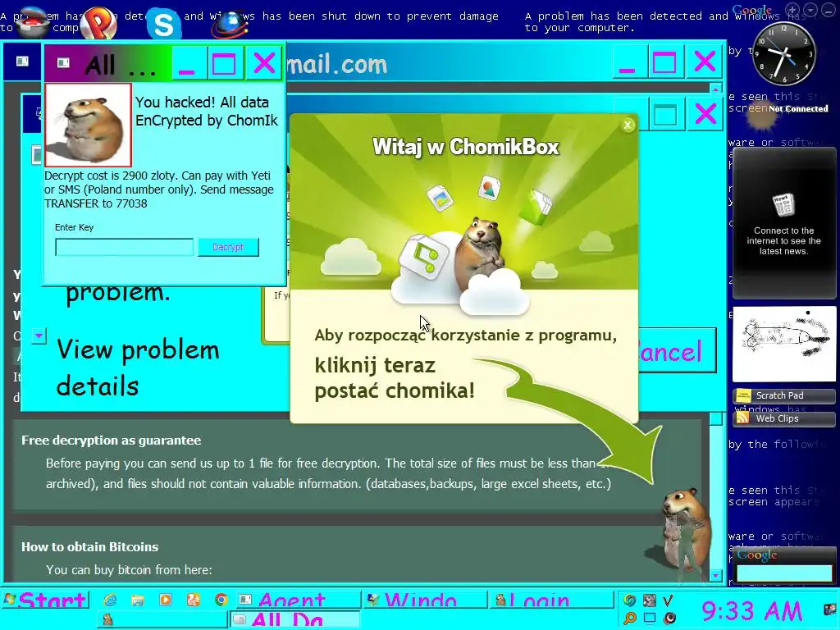
Task: Click the Google gadget search field
Action: click(783, 573)
